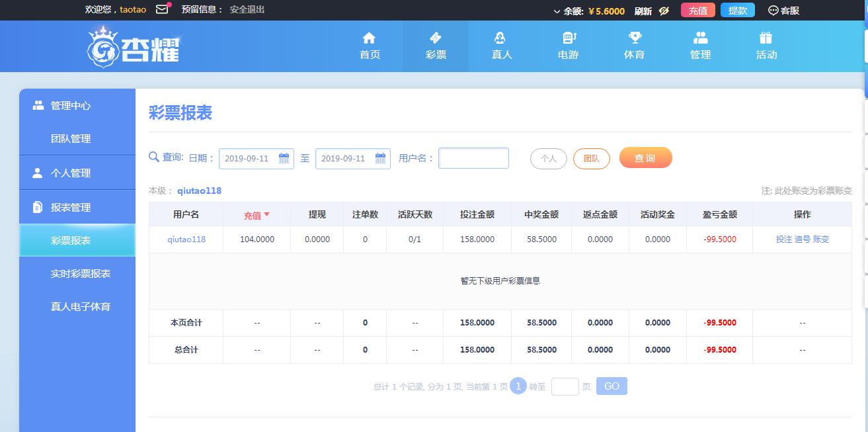868x432 pixels.
Task: Select the 团队 filter option
Action: coord(591,159)
